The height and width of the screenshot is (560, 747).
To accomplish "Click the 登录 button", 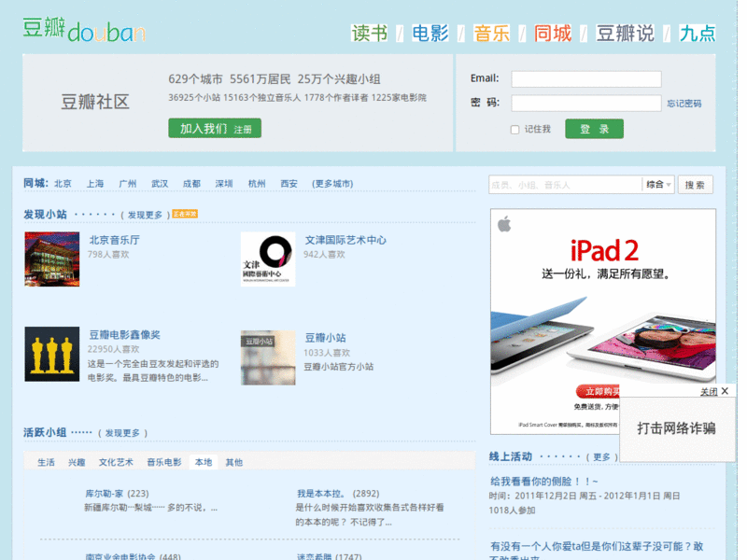I will (x=594, y=129).
